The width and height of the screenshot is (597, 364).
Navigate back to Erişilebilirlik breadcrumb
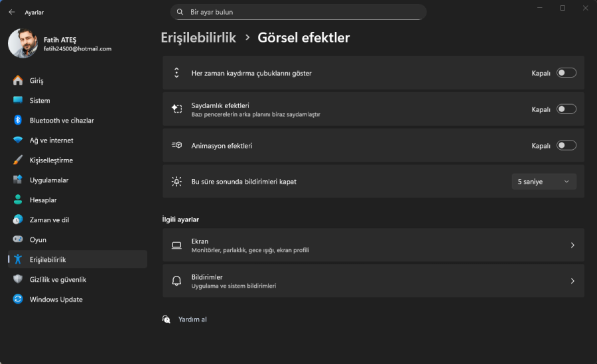pyautogui.click(x=198, y=38)
